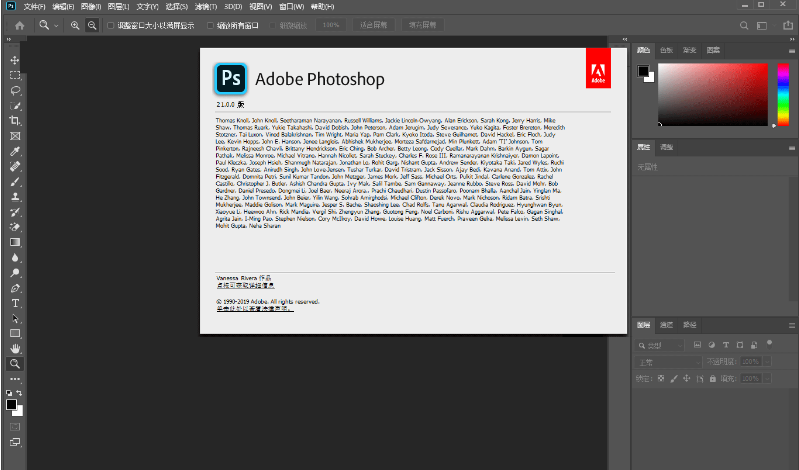The width and height of the screenshot is (799, 470).
Task: Choose the Zoom Out magnifier in options bar
Action: tap(92, 25)
